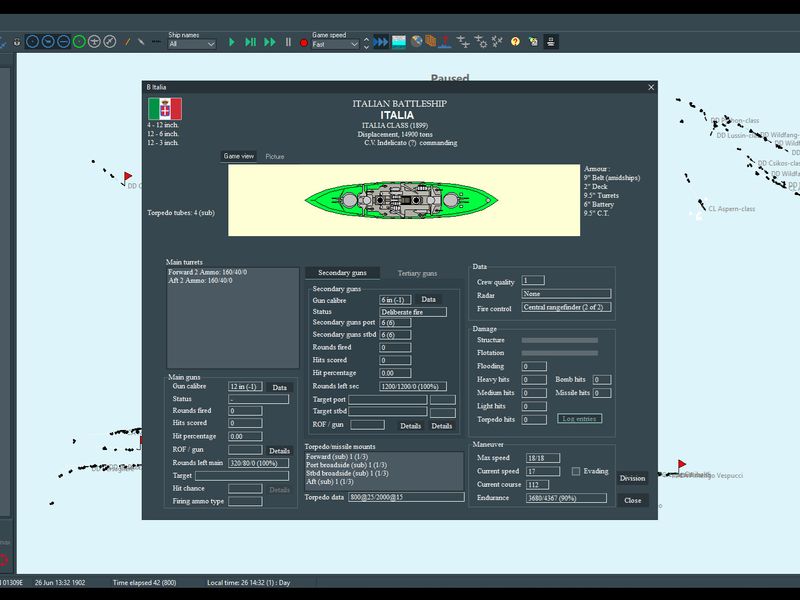Click CL Aspern-class label on the map
Screen dimensions: 800x600
click(x=731, y=209)
